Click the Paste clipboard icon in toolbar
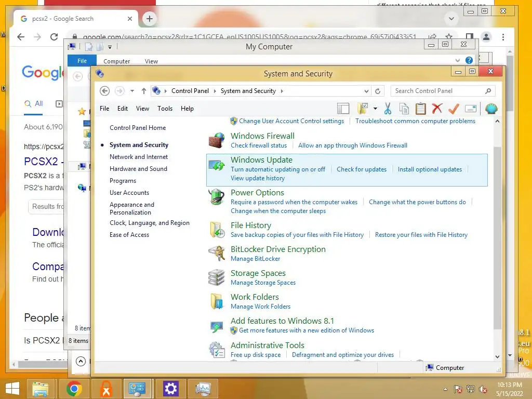This screenshot has width=532, height=399. coord(420,109)
